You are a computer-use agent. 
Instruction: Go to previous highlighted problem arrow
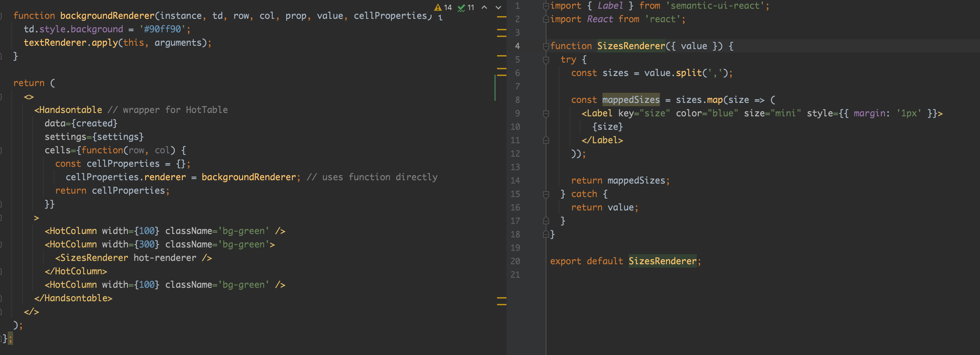[484, 7]
